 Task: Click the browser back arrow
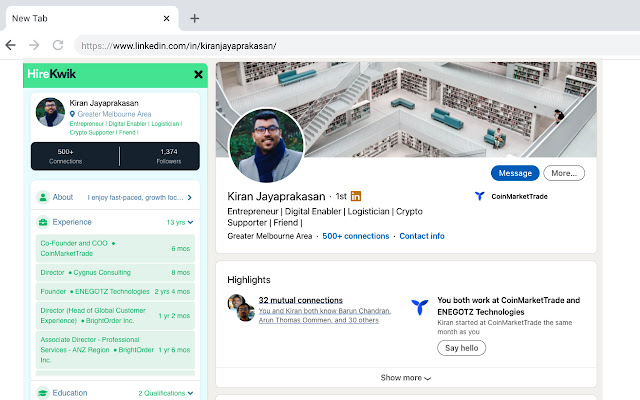coord(11,45)
